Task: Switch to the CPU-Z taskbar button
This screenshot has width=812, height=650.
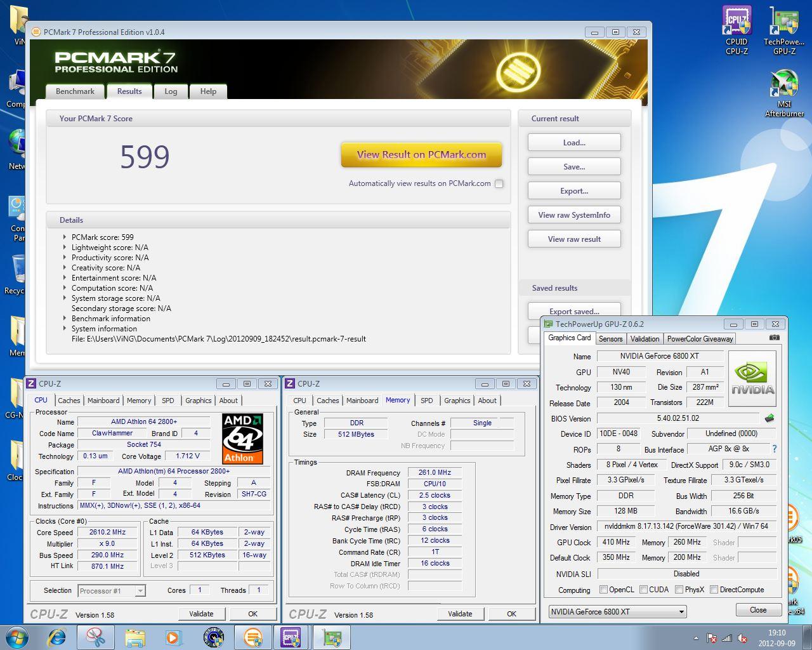Action: pos(291,637)
